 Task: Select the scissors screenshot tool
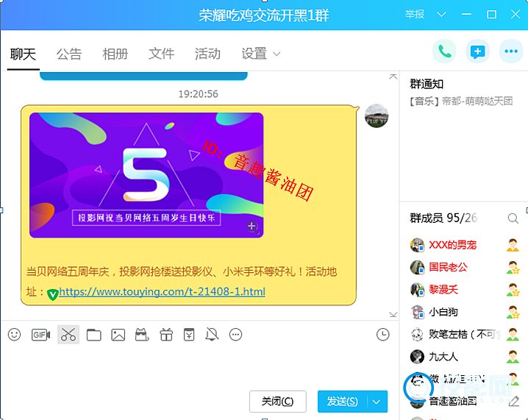[68, 335]
